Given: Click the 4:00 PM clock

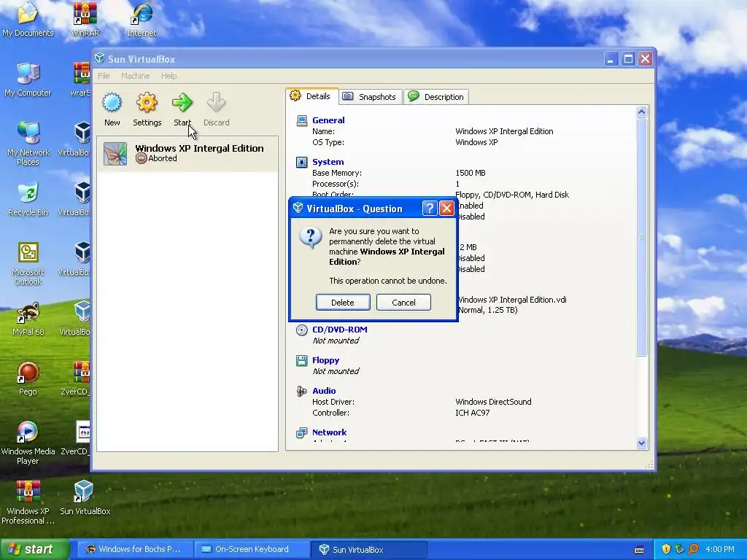Looking at the screenshot, I should tap(720, 549).
